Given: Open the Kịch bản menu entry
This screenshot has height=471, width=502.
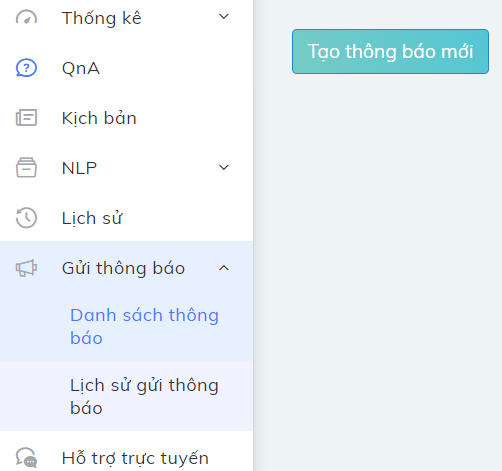Looking at the screenshot, I should 99,118.
